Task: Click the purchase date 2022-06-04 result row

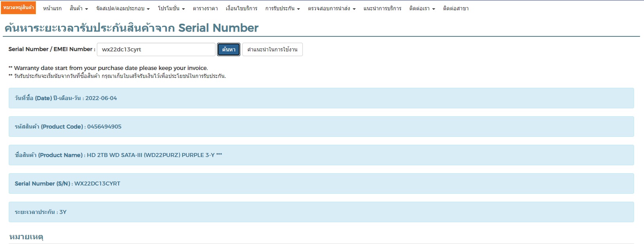Action: click(x=321, y=98)
